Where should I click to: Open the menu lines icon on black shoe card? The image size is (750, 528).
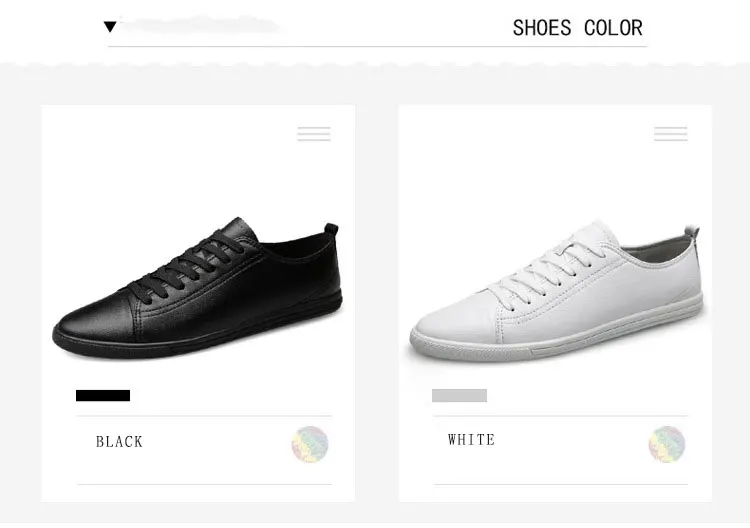(314, 134)
